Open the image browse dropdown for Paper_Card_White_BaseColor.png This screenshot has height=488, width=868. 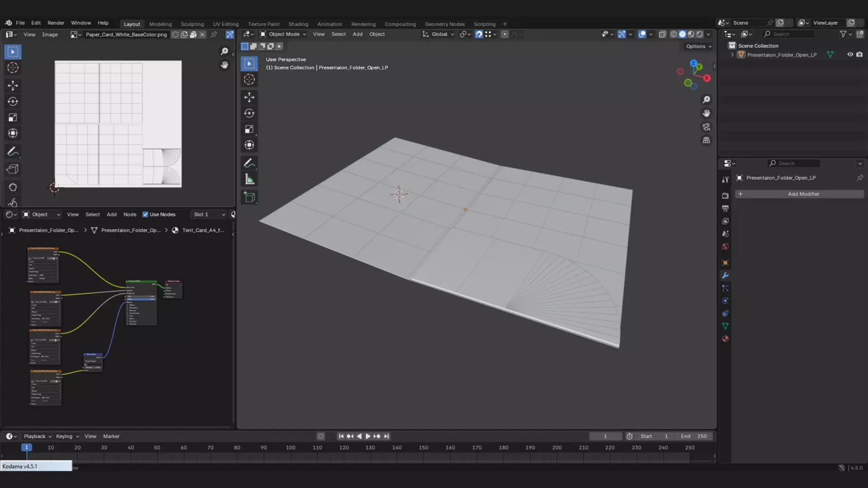click(x=75, y=34)
